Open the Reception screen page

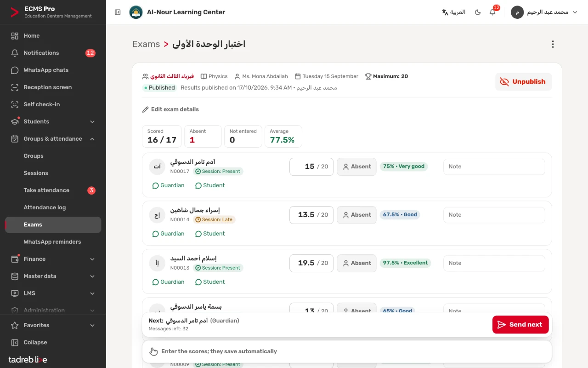click(53, 87)
